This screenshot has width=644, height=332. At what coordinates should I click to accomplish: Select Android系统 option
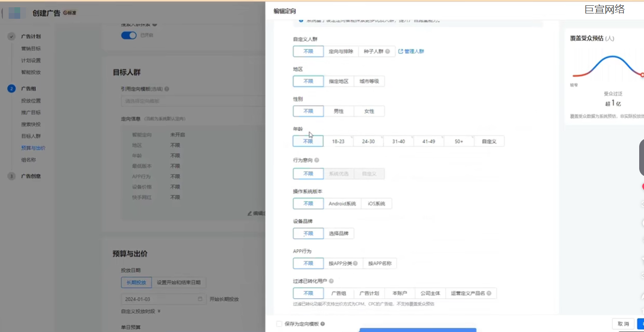[x=342, y=204]
